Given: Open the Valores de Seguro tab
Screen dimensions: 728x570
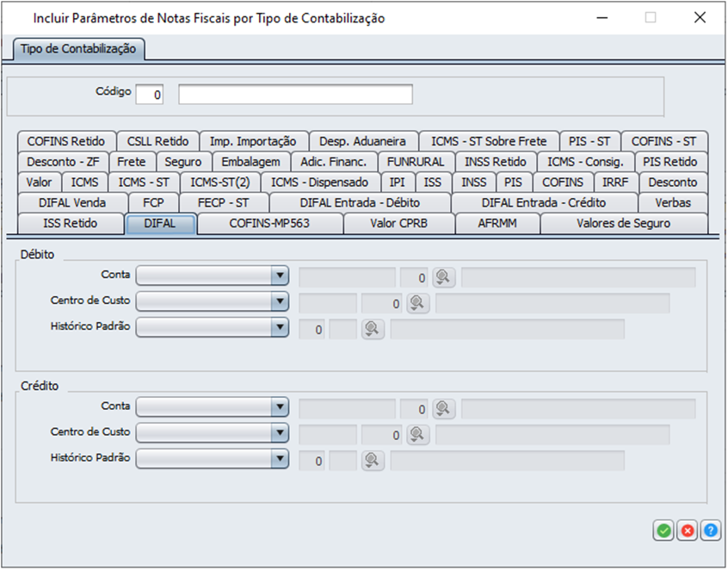Looking at the screenshot, I should tap(623, 224).
